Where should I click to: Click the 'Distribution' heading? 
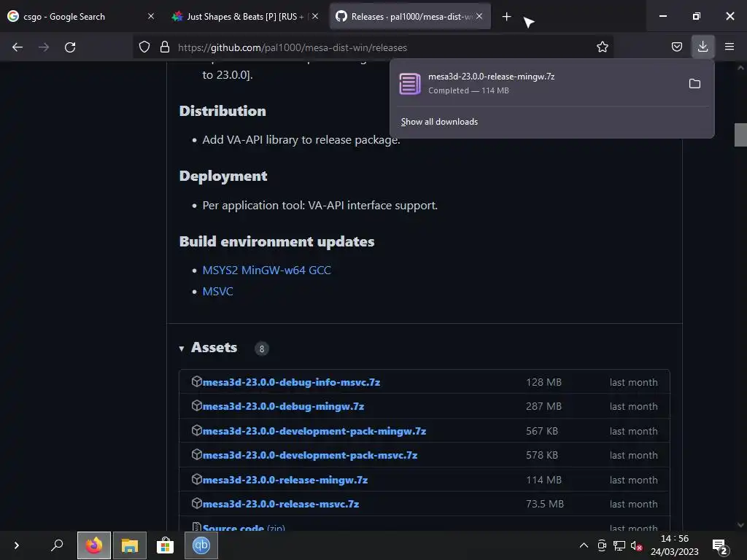222,111
